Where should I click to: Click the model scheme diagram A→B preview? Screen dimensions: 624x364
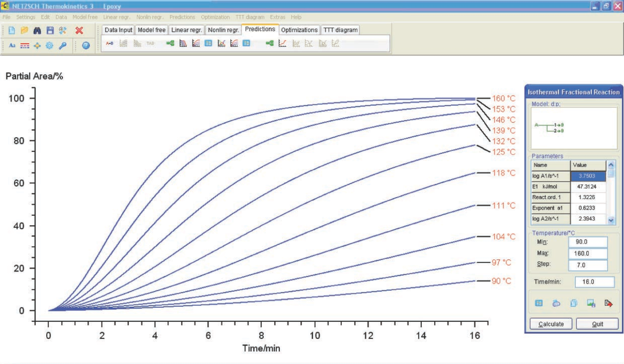click(x=574, y=128)
